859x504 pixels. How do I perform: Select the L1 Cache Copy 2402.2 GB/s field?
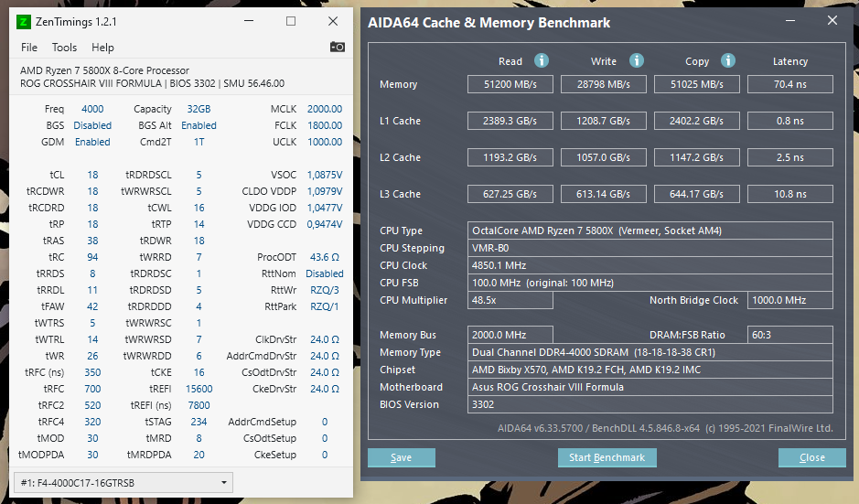click(x=697, y=121)
